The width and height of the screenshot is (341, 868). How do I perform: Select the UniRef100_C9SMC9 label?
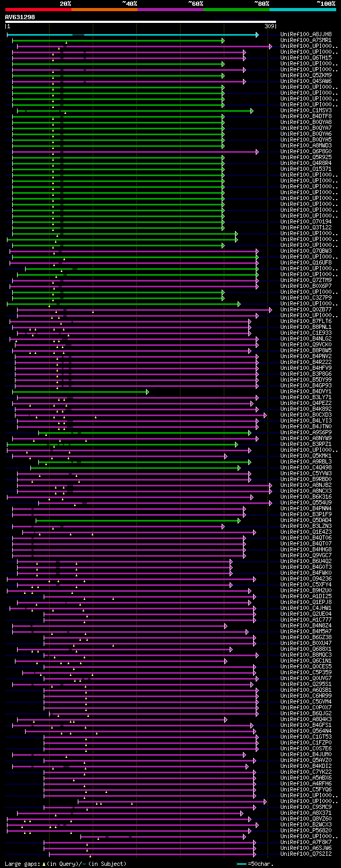306,807
